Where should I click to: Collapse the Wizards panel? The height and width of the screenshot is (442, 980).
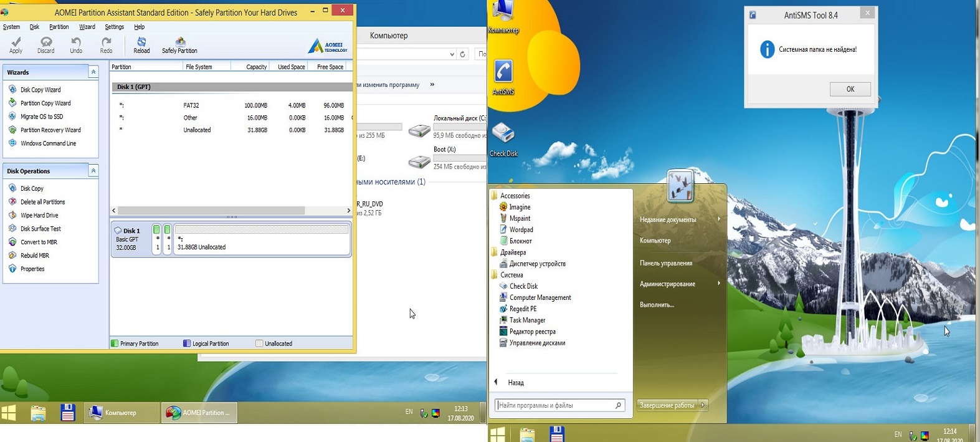click(x=93, y=72)
